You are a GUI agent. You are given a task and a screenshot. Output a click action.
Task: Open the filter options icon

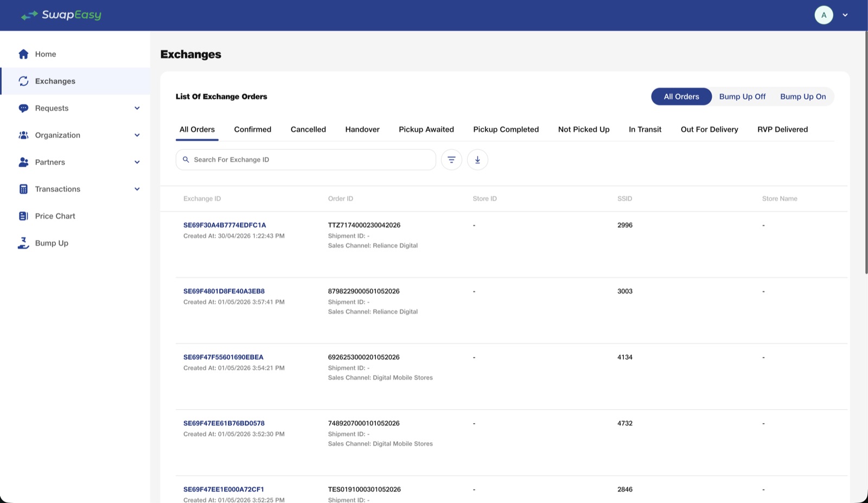tap(451, 160)
